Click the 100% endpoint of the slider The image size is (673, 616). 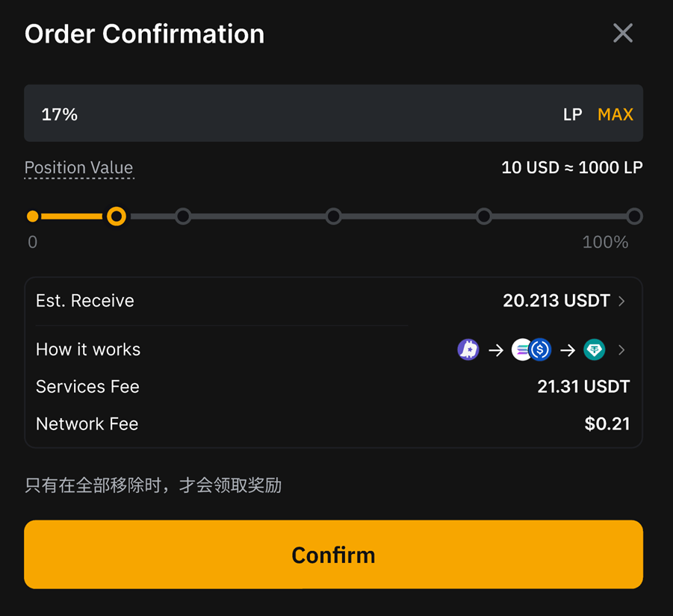[x=634, y=216]
